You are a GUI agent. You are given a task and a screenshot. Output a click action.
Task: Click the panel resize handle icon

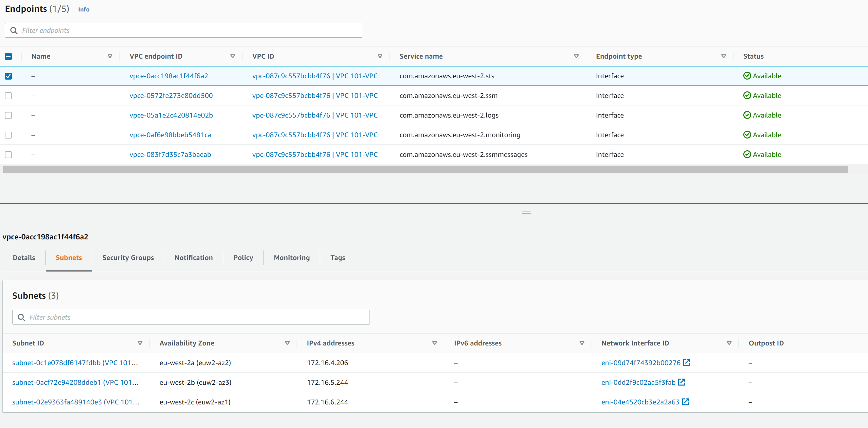526,213
